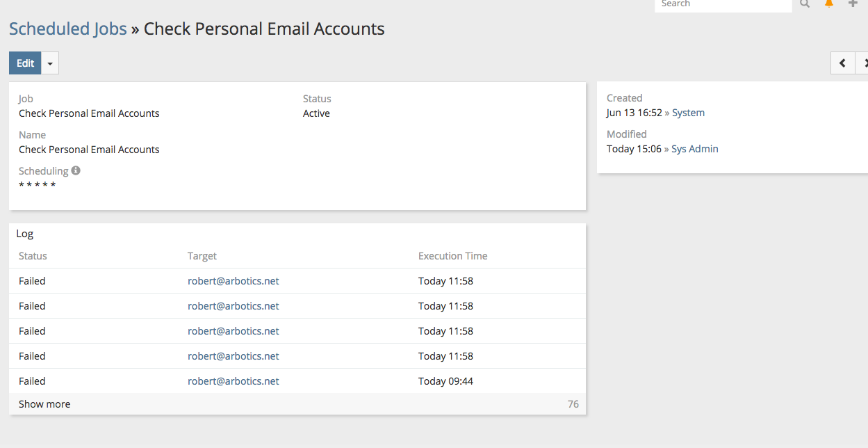Screen dimensions: 868x448
Task: Click the Edit button
Action: click(x=25, y=63)
